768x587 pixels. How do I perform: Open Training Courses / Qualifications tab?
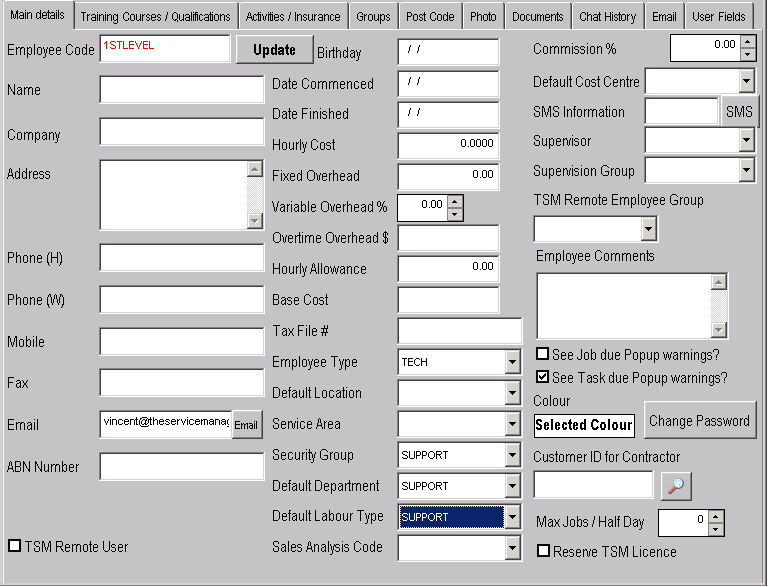point(155,17)
